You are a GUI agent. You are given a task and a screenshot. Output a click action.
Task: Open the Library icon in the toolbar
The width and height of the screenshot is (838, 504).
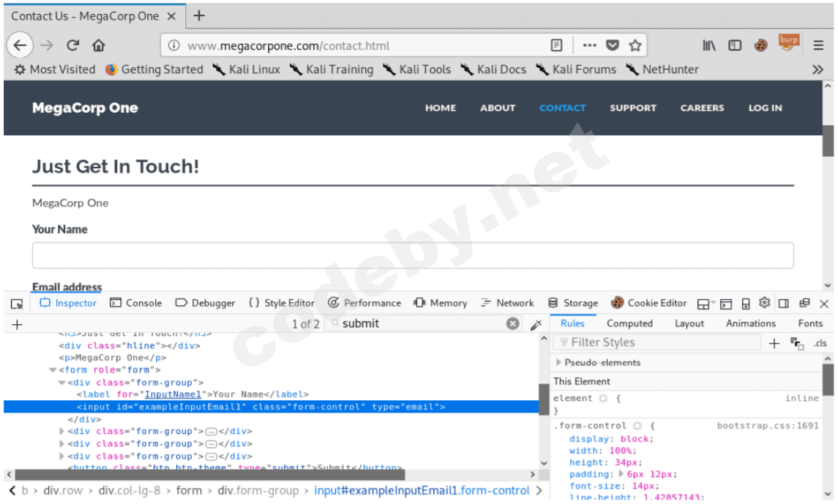pos(709,45)
